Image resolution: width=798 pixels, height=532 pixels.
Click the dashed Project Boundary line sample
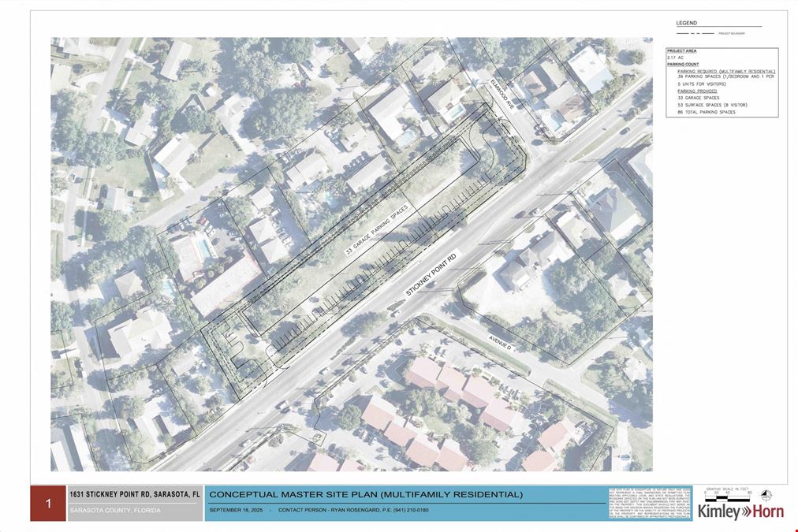[695, 34]
